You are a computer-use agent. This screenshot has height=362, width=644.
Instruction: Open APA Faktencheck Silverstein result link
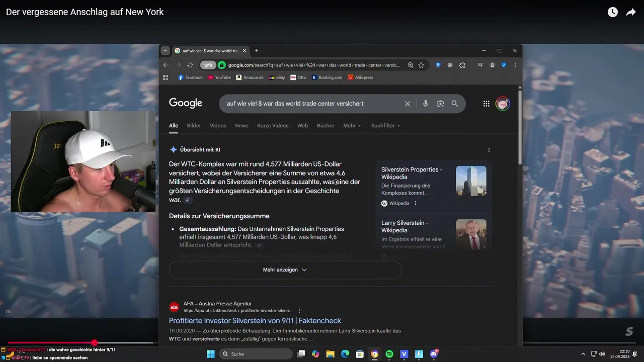pos(255,321)
